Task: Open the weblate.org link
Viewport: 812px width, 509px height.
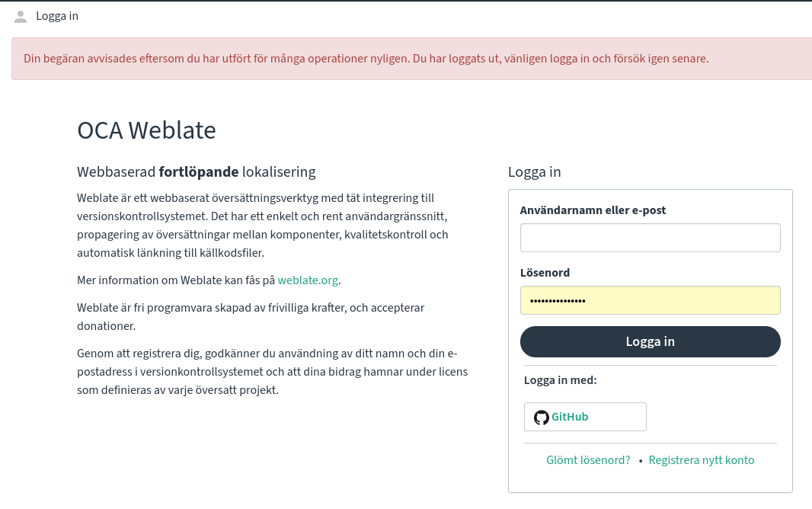Action: (x=307, y=280)
